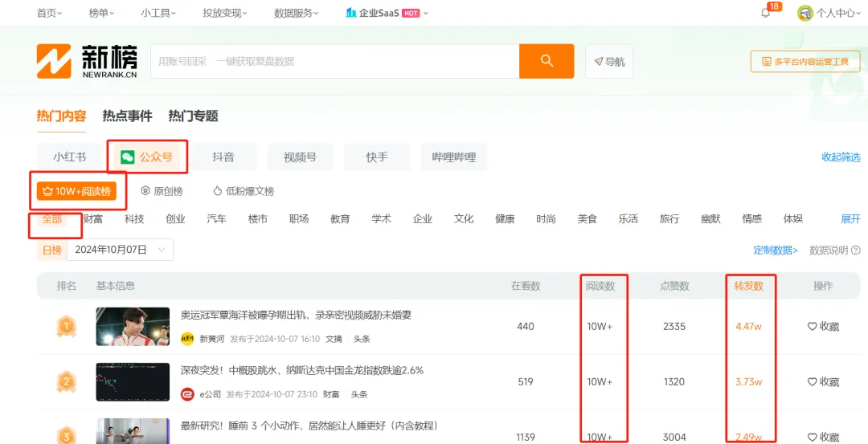This screenshot has width=868, height=444.
Task: Click the 导航 button
Action: point(609,61)
